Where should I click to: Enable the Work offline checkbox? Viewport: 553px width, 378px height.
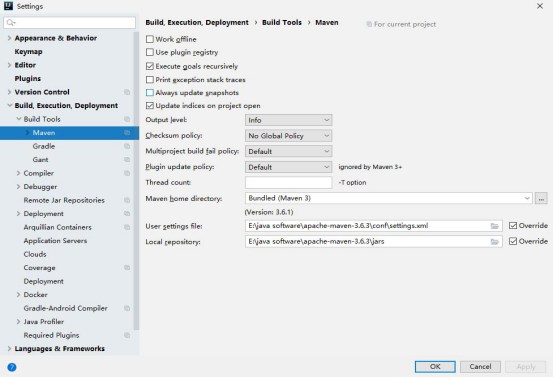(150, 39)
